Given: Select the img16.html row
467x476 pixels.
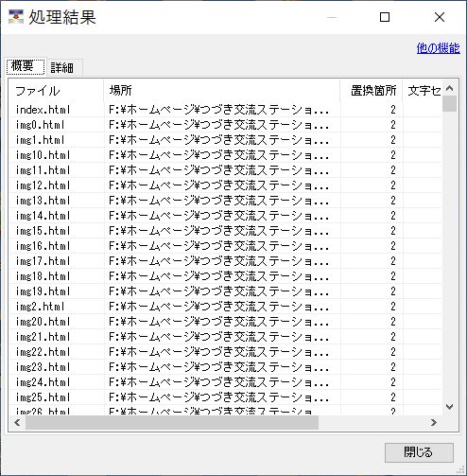Looking at the screenshot, I should tap(225, 246).
